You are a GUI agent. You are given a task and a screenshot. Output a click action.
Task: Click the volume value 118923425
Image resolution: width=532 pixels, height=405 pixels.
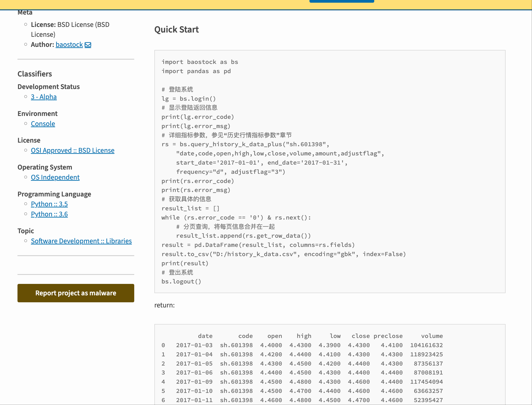click(426, 354)
